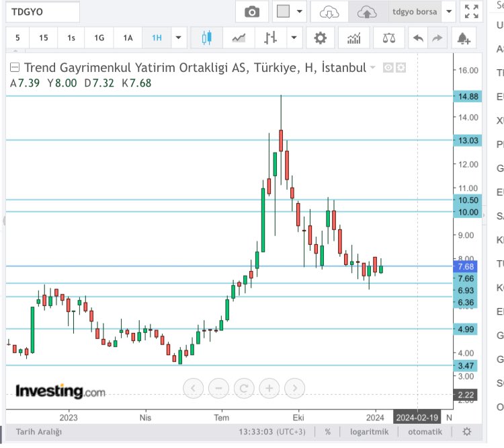Click the current price 7.68 label
This screenshot has height=448, width=504.
466,266
